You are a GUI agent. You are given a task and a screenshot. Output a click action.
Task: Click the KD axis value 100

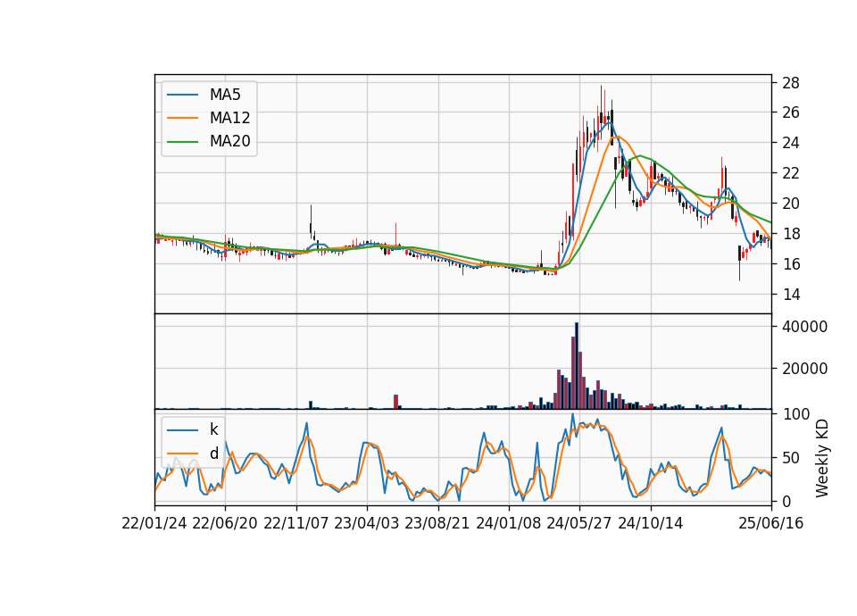[796, 414]
